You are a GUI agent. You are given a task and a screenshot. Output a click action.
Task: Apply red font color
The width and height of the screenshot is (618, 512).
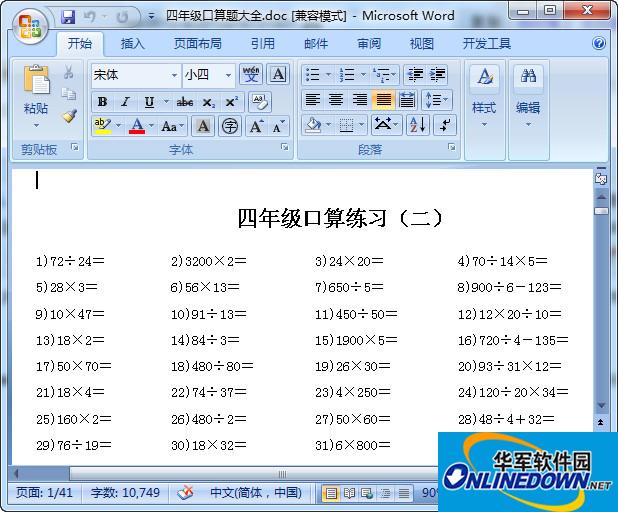pos(137,126)
